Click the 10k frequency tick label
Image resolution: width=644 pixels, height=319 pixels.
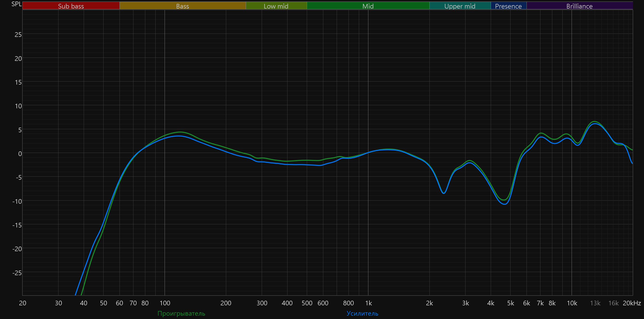pyautogui.click(x=572, y=303)
